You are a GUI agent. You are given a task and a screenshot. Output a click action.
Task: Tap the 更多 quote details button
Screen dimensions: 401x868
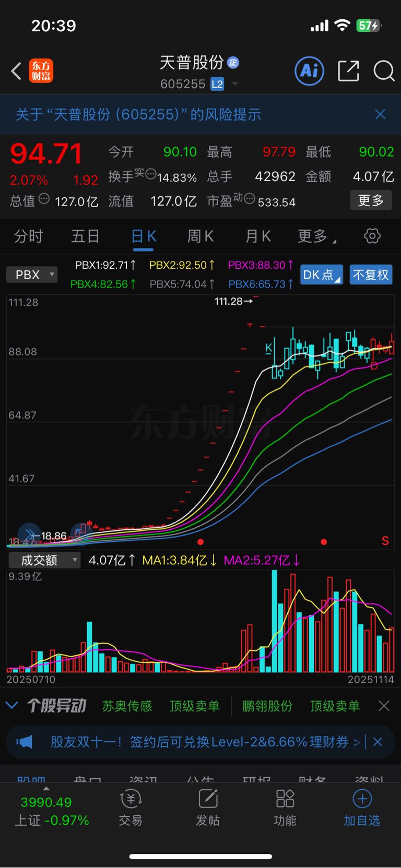[x=371, y=200]
